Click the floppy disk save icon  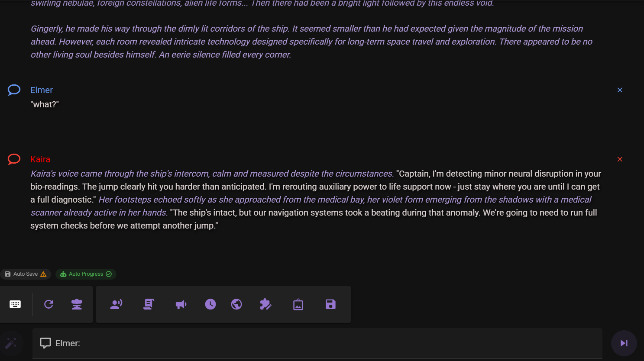coord(330,304)
